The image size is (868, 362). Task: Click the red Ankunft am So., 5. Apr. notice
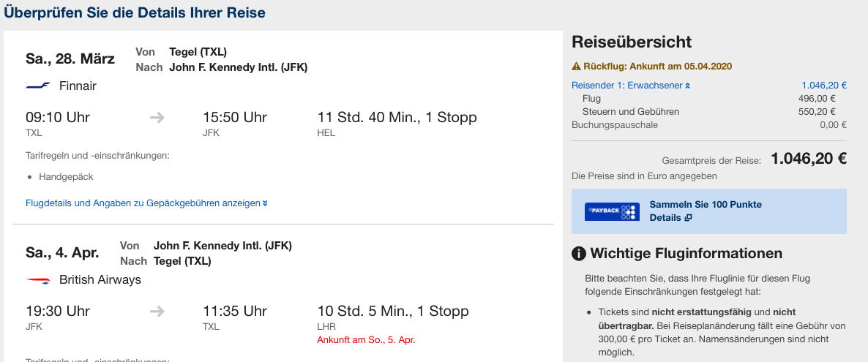click(366, 340)
